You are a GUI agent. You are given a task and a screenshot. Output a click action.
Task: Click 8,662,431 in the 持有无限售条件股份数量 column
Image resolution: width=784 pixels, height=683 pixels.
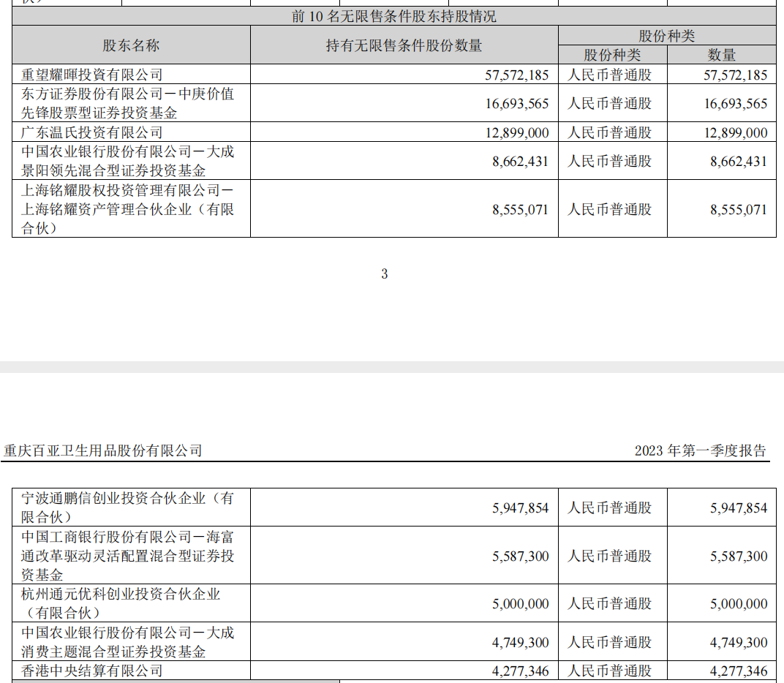click(x=520, y=162)
